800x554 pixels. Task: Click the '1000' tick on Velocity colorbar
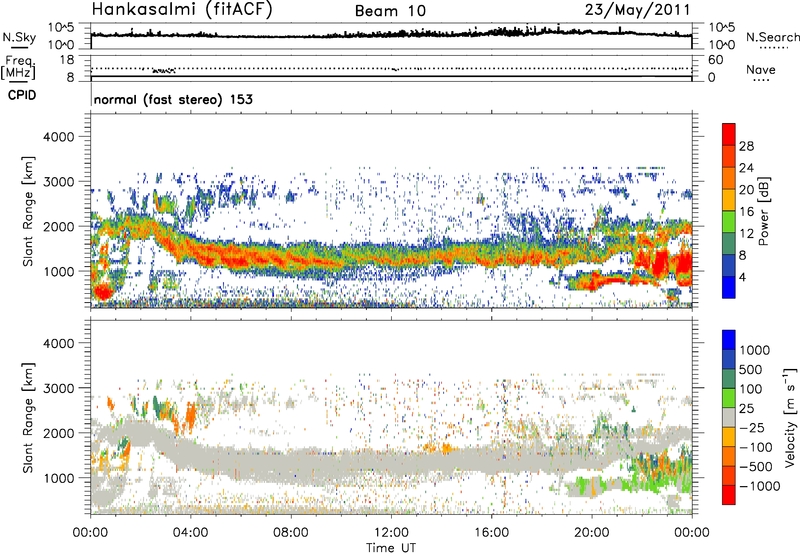pos(754,350)
